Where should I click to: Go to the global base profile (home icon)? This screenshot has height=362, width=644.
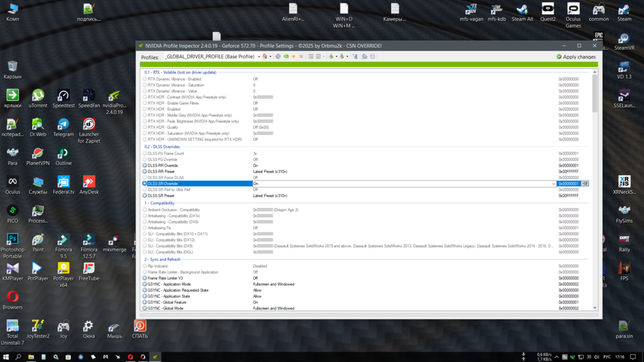265,57
